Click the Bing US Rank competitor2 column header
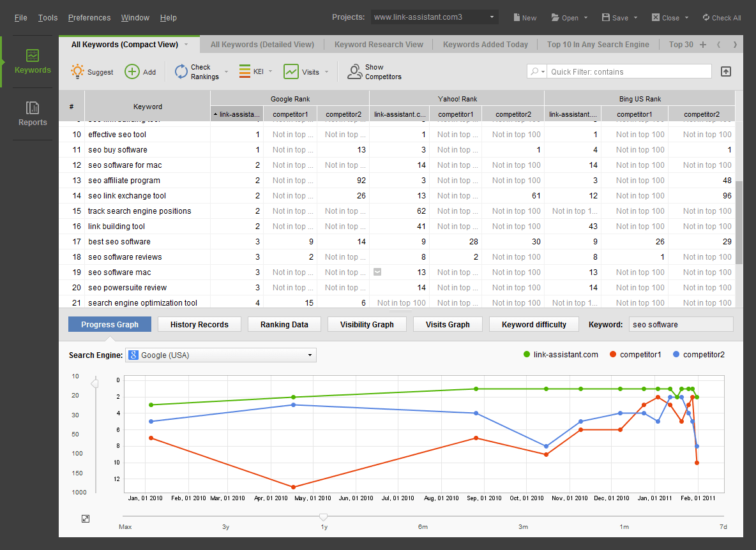Screen dimensions: 756x550 (x=702, y=114)
